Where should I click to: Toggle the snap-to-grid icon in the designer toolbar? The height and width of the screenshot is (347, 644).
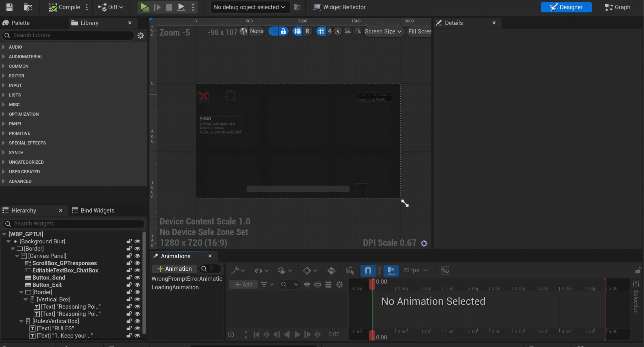[321, 31]
